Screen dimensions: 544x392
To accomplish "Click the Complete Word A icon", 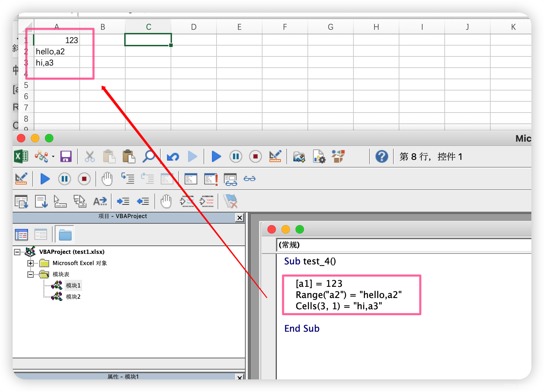I will [100, 201].
